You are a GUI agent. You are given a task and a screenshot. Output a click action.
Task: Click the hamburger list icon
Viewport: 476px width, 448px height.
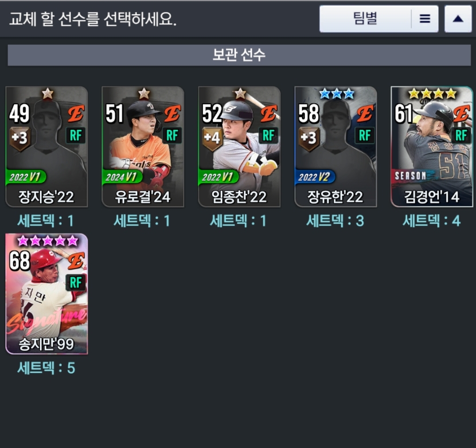click(x=425, y=19)
